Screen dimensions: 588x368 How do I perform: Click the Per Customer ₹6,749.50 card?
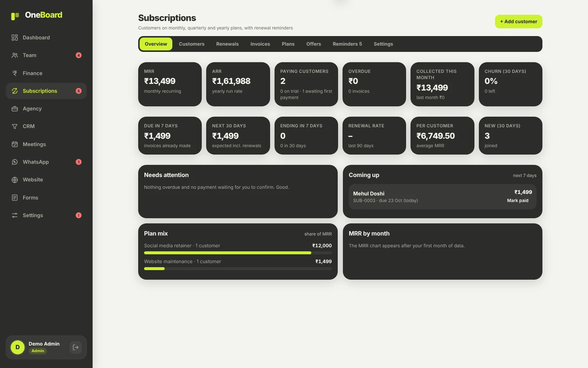442,135
